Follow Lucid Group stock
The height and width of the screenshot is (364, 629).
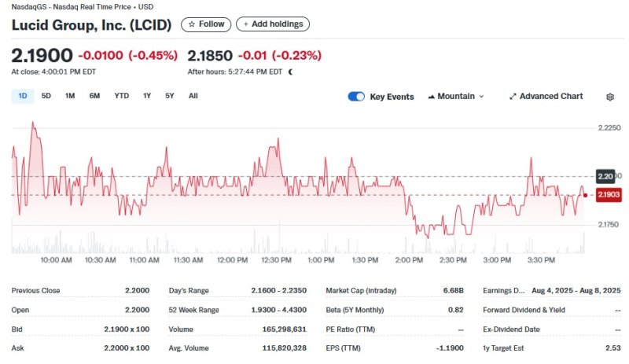tap(206, 24)
